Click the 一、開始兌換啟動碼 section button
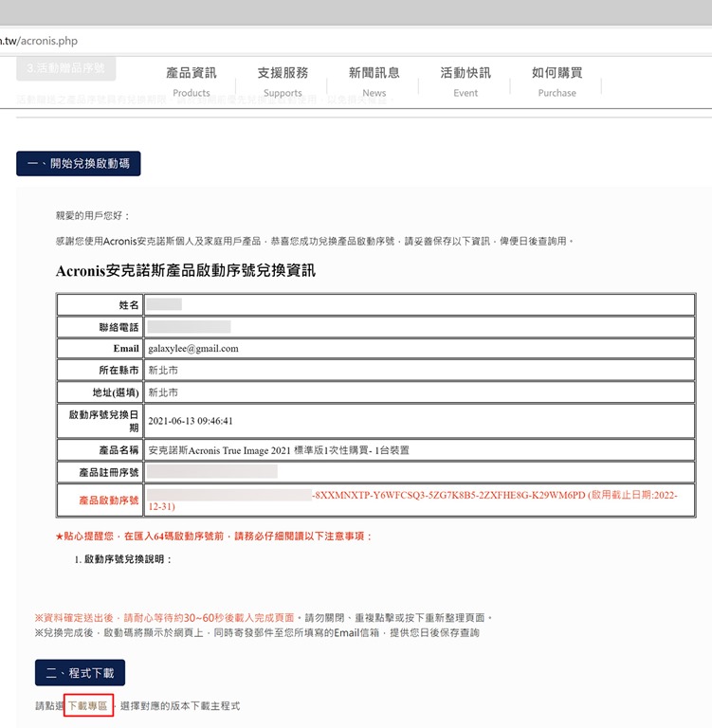The width and height of the screenshot is (712, 728). (79, 164)
